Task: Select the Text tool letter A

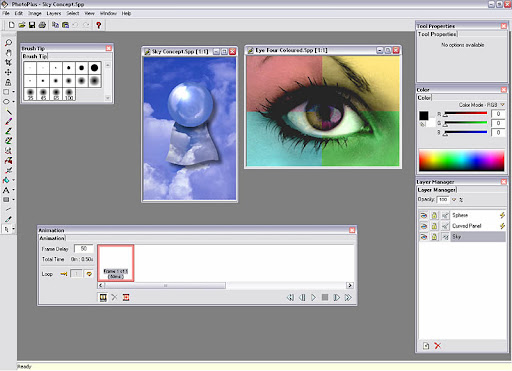Action: click(x=6, y=190)
